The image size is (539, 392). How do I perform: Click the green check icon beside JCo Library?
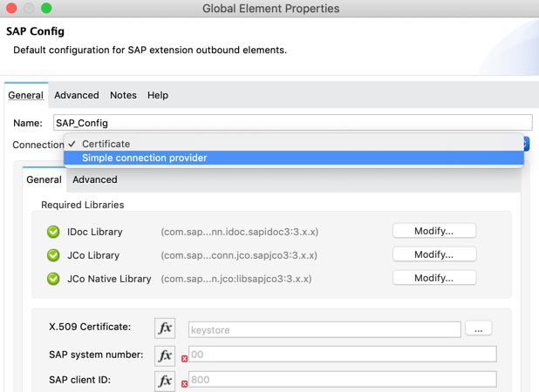(x=53, y=255)
